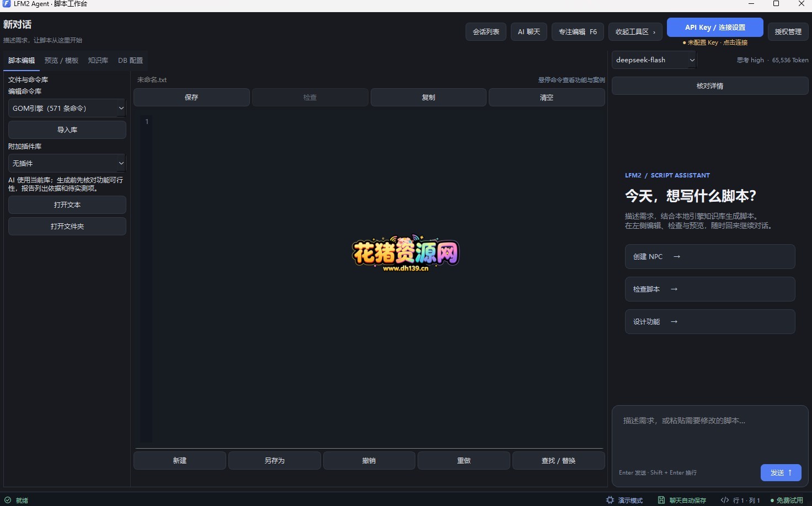Create a new script with 新建
Screen dimensions: 812x506
(x=180, y=461)
